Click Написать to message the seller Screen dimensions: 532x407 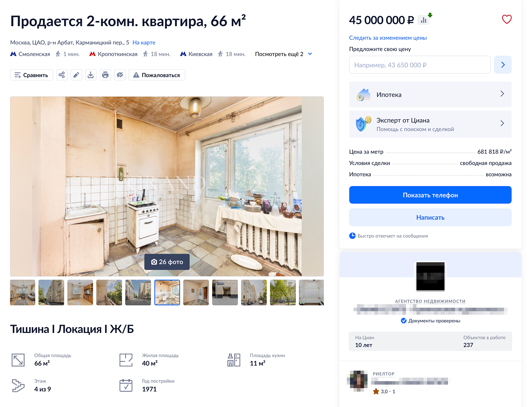click(430, 217)
